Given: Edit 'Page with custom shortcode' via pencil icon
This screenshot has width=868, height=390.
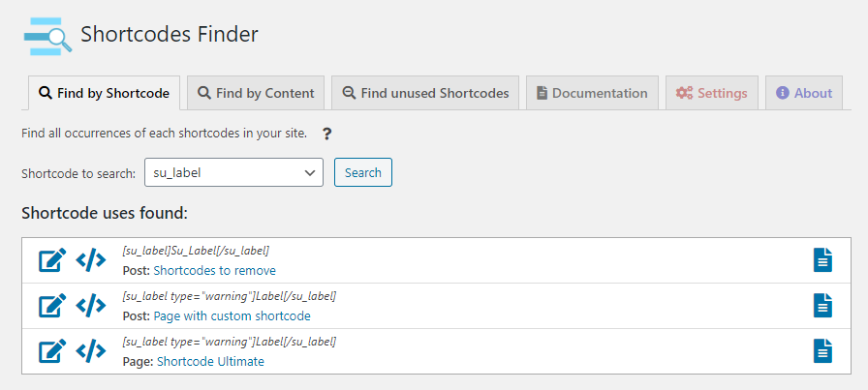Looking at the screenshot, I should (x=52, y=306).
